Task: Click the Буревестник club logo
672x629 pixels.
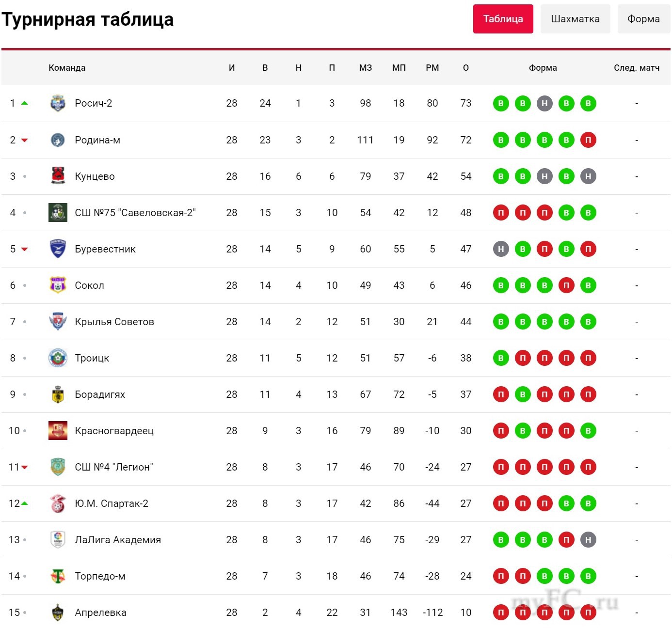Action: [x=58, y=249]
